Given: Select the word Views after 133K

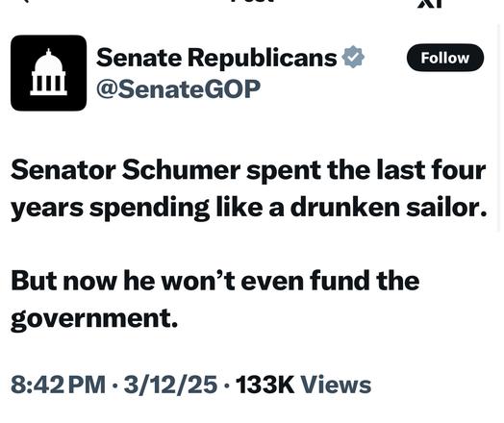Looking at the screenshot, I should pyautogui.click(x=336, y=385).
